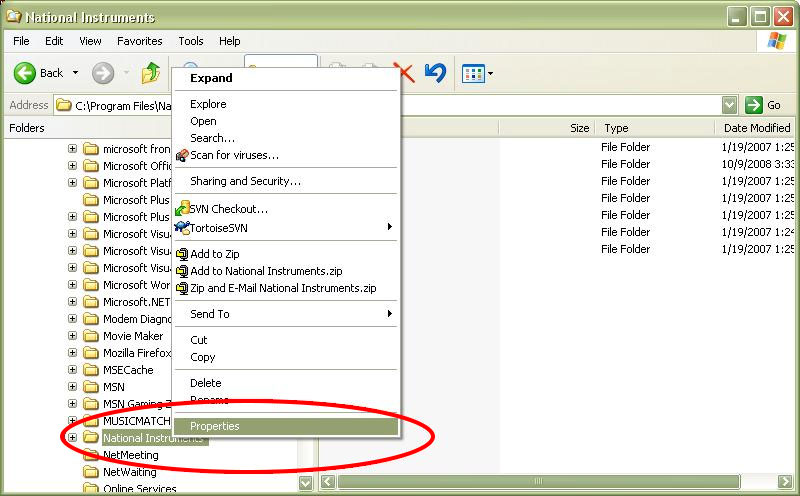Click icon beside Zip and E-Mail entry

[182, 288]
